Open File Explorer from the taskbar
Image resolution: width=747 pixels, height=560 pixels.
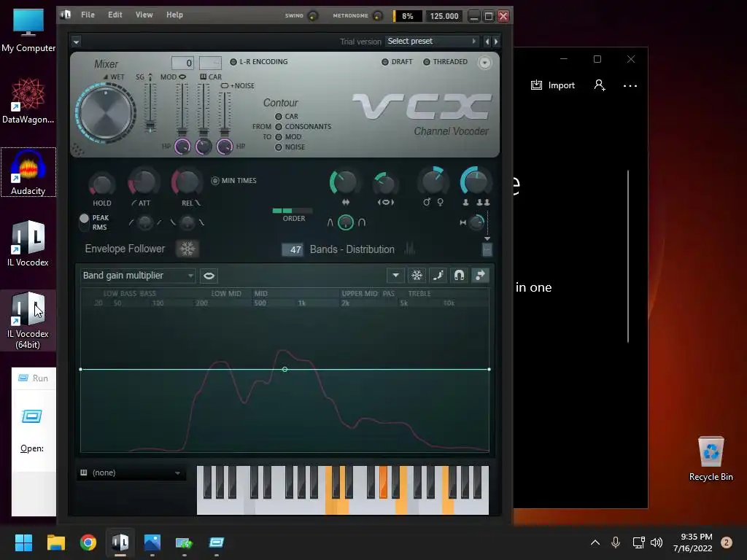pyautogui.click(x=55, y=542)
